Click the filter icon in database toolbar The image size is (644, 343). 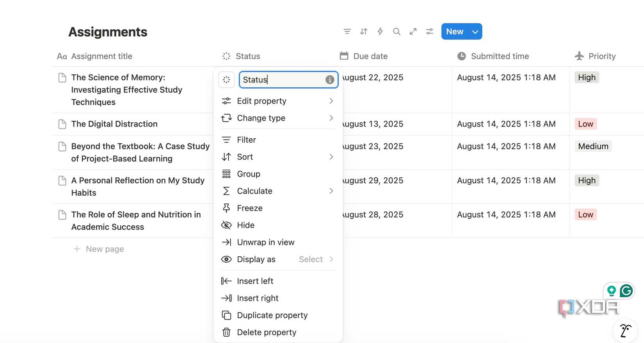(347, 32)
